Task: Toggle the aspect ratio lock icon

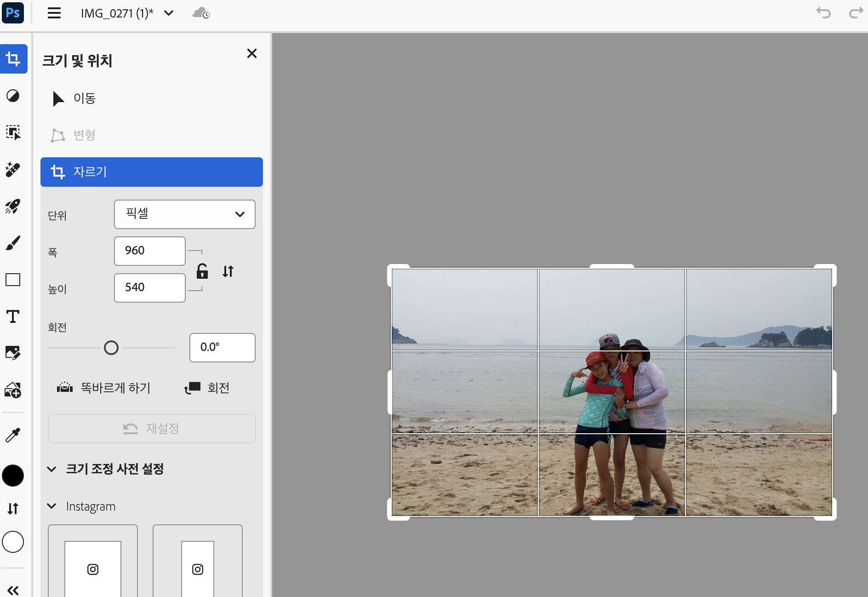Action: tap(202, 271)
